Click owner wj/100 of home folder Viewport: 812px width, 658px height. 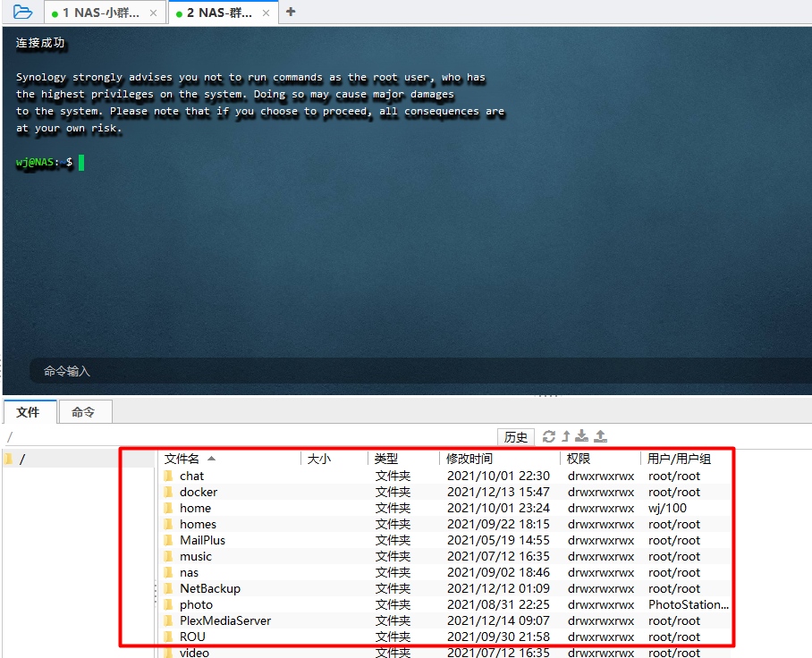tap(667, 508)
